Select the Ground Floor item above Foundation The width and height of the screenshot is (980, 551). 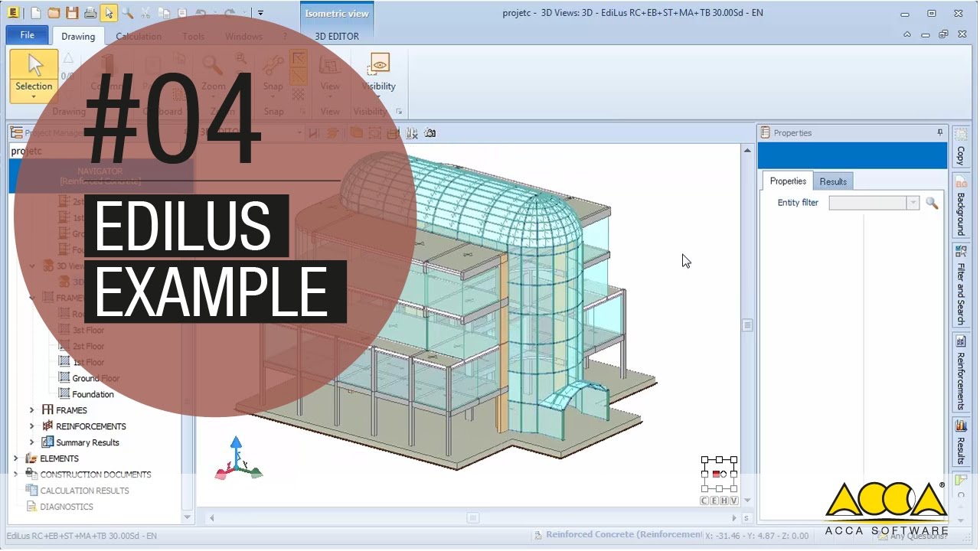pos(96,378)
